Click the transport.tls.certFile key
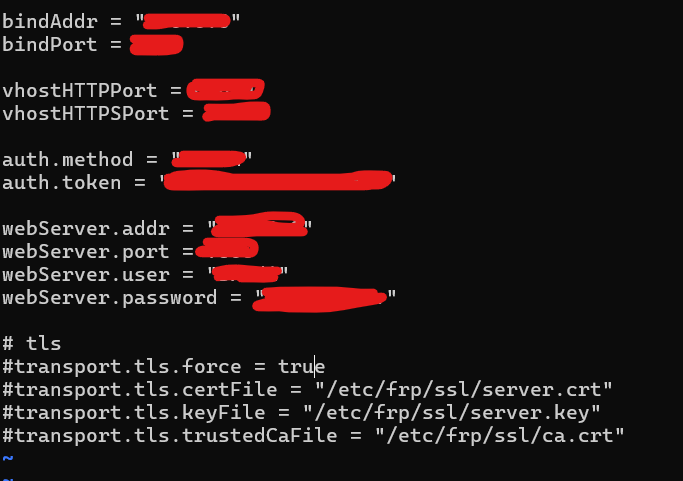Screen dimensions: 683x481 pyautogui.click(x=140, y=390)
